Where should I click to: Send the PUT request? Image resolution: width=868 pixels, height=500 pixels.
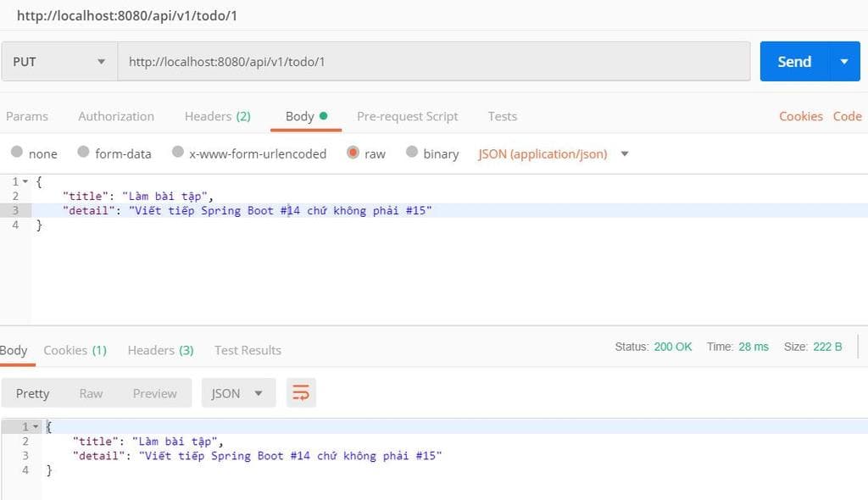click(794, 62)
